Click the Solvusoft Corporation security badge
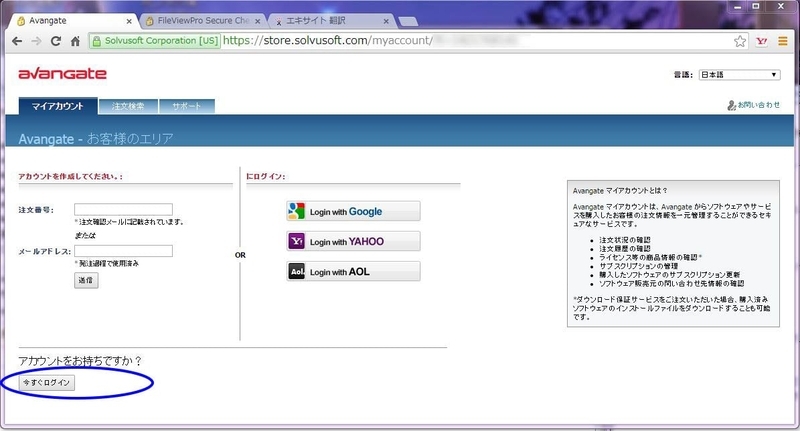 tap(155, 41)
